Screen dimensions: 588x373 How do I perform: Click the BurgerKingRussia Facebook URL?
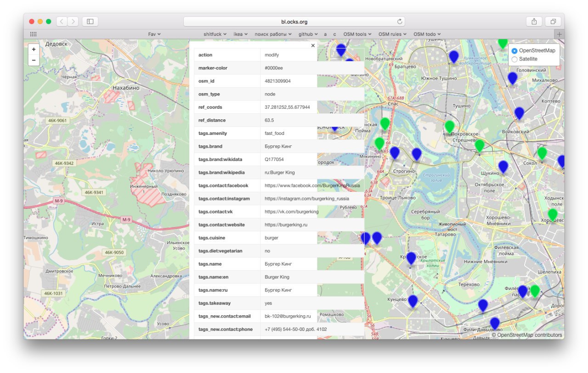312,186
